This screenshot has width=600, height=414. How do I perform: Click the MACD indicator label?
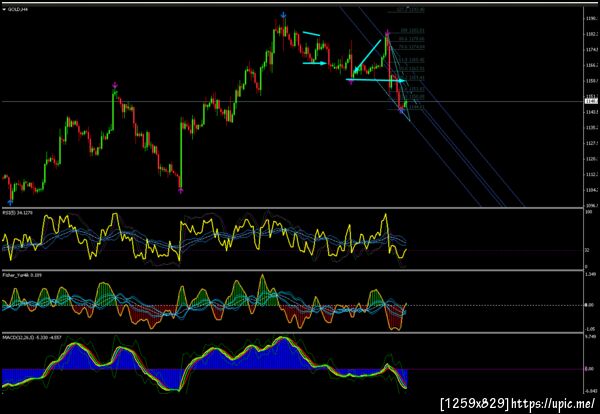pos(32,337)
